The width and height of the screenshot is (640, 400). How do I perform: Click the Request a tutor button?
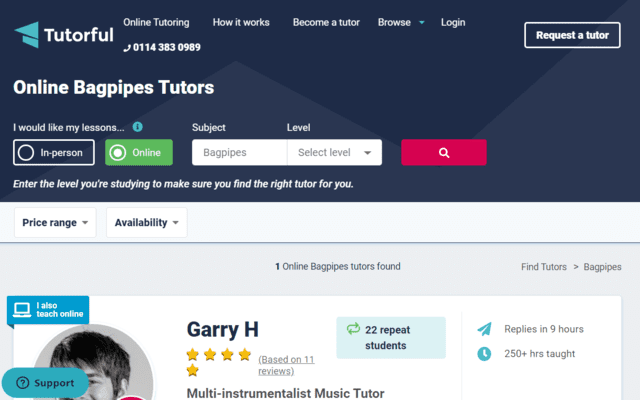572,35
